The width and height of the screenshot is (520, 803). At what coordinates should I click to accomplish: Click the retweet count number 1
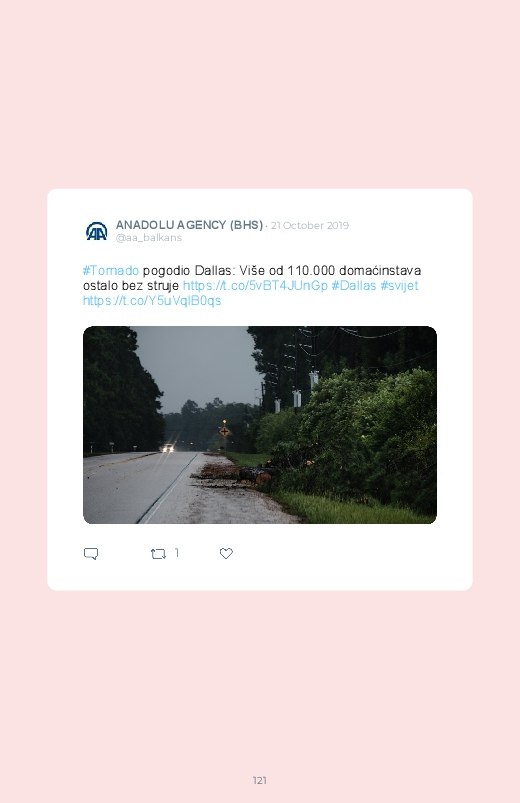[x=177, y=553]
